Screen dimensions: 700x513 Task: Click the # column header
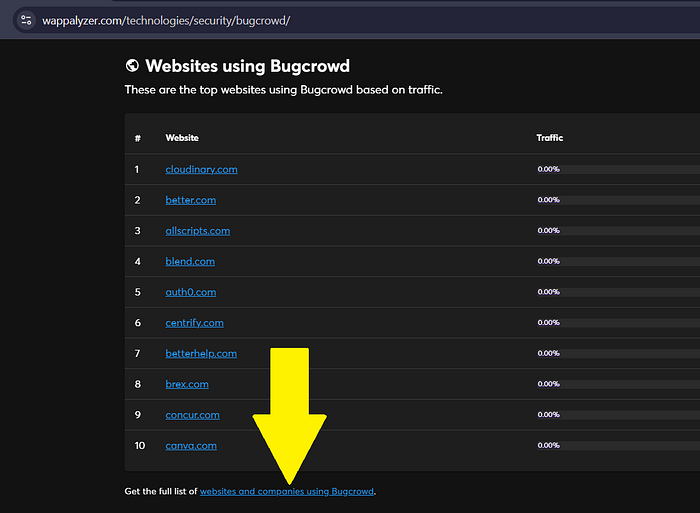click(x=138, y=138)
